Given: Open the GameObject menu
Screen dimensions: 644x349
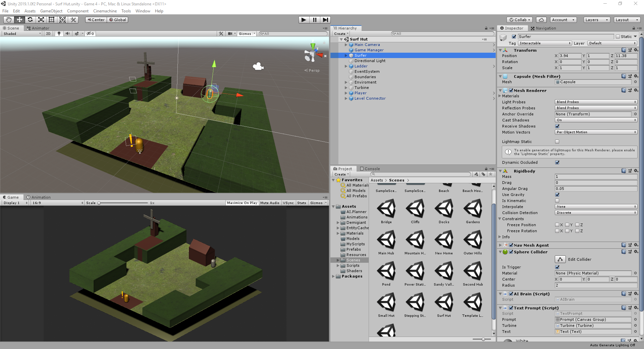Looking at the screenshot, I should pos(51,11).
